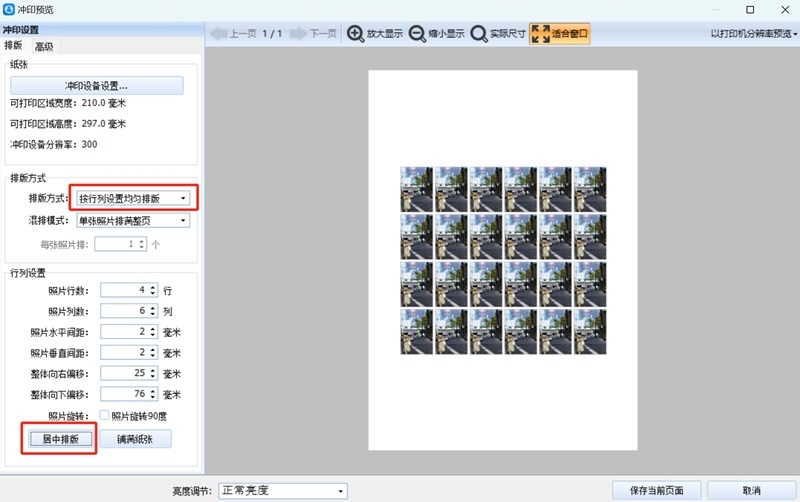The image size is (800, 502).
Task: Click the 冲印设备分辨率: 300 text
Action: (x=54, y=144)
